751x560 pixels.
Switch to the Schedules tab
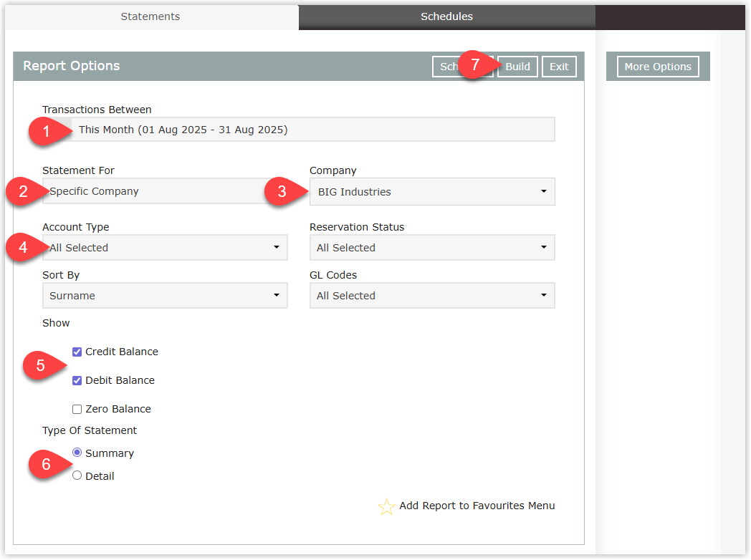pyautogui.click(x=446, y=16)
